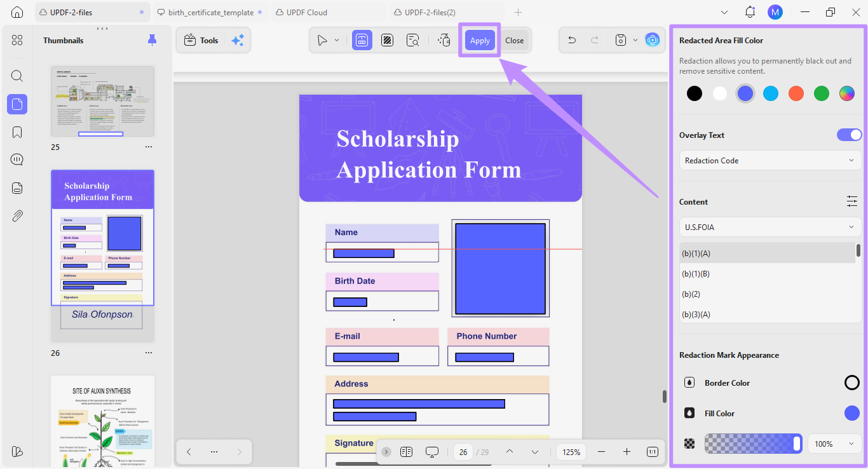This screenshot has height=469, width=868.
Task: Open the redaction properties droplet icon
Action: point(444,40)
